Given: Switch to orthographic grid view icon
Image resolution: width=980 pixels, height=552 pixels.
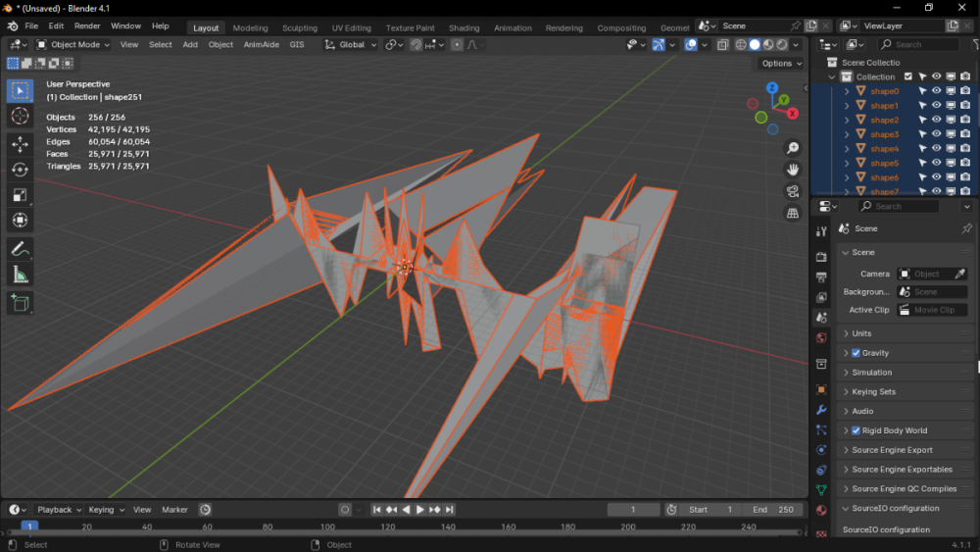Looking at the screenshot, I should pyautogui.click(x=793, y=213).
